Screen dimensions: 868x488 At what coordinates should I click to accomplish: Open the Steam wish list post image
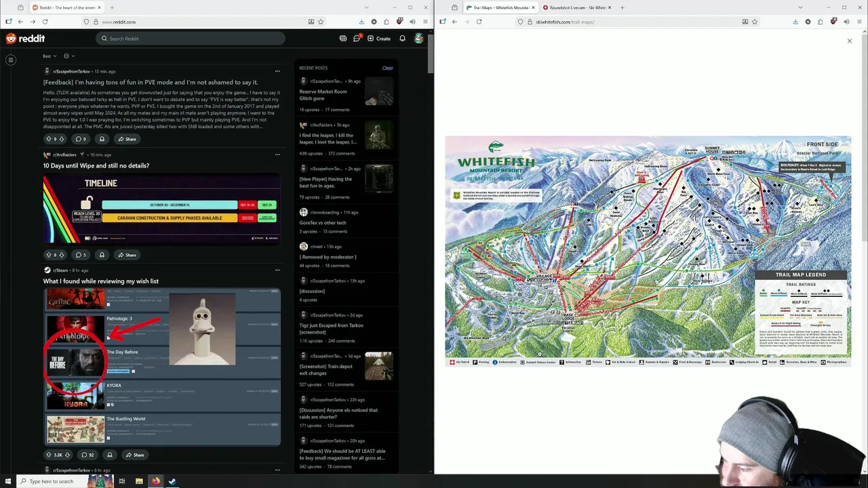pyautogui.click(x=161, y=367)
